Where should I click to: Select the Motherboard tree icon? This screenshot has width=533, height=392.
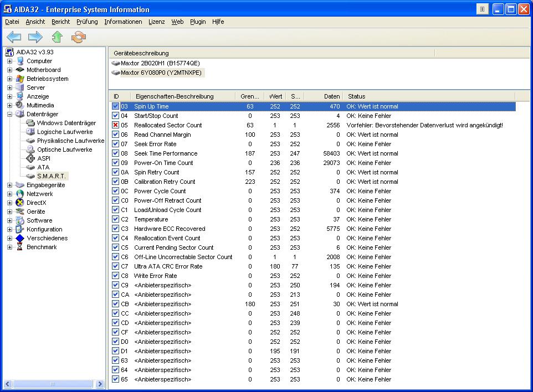(20, 70)
